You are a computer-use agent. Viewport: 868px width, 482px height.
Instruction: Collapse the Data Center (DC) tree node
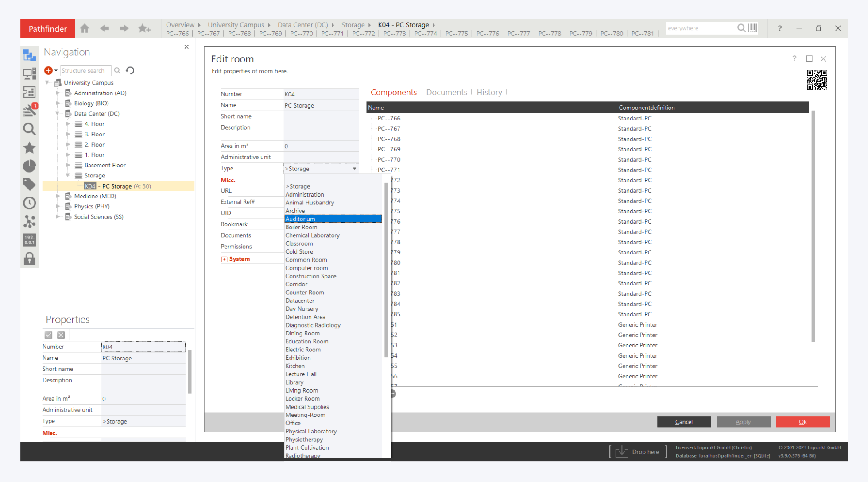tap(58, 114)
